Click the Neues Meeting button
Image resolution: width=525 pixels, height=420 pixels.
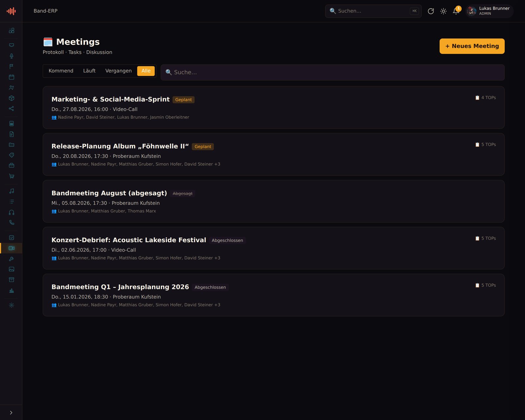pyautogui.click(x=472, y=46)
